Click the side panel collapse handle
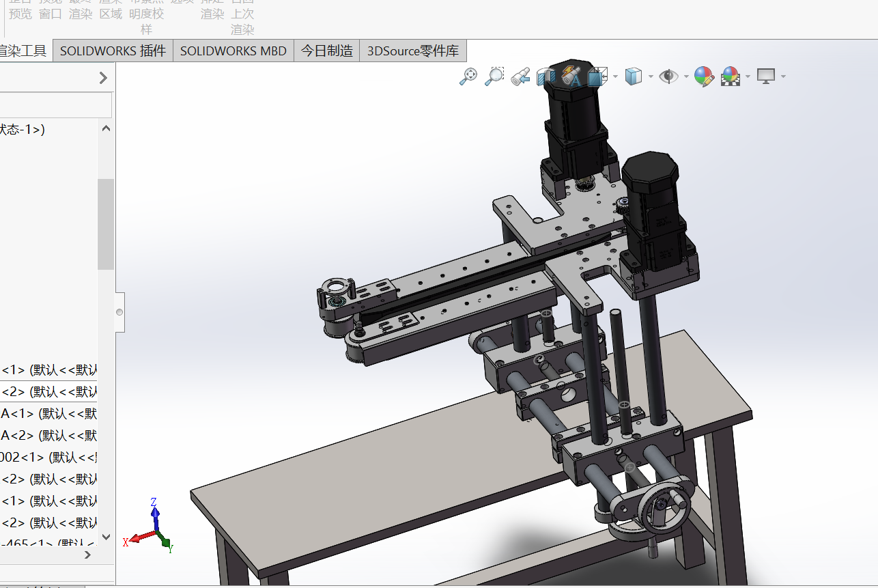This screenshot has width=878, height=588. (119, 312)
